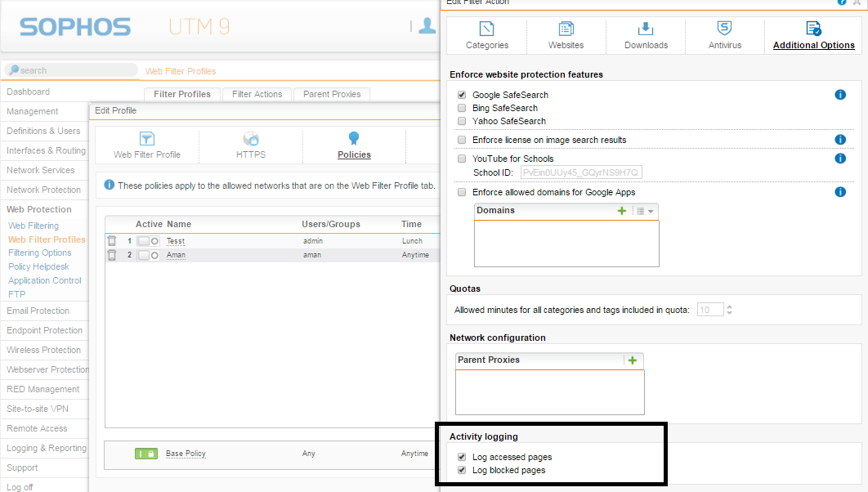Switch to the Filter Actions tab

click(257, 95)
